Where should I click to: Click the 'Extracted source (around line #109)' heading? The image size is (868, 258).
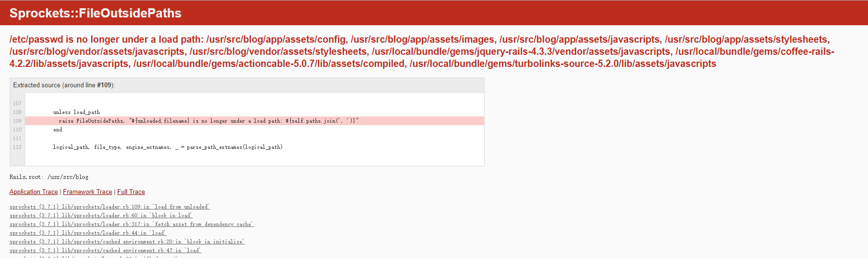point(64,85)
